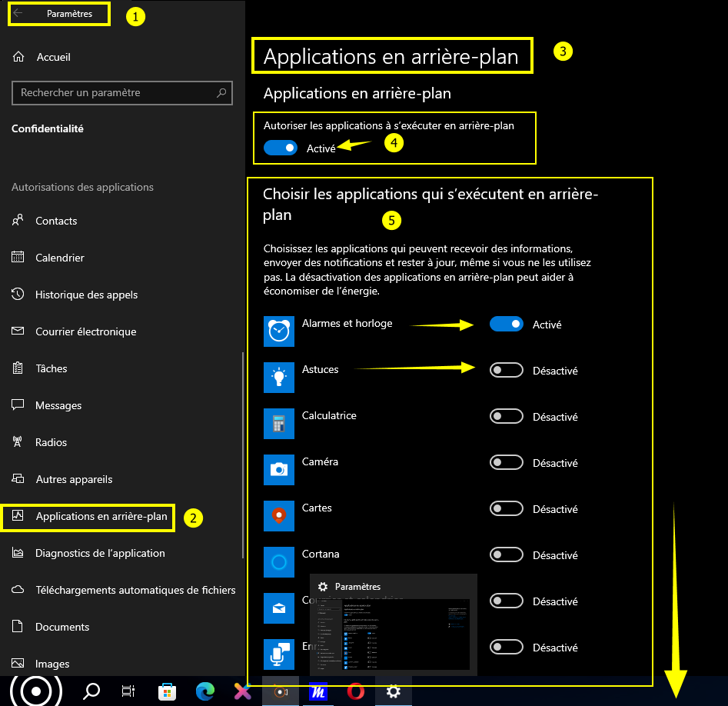Click the Astuces lightbulb app icon

tap(279, 377)
